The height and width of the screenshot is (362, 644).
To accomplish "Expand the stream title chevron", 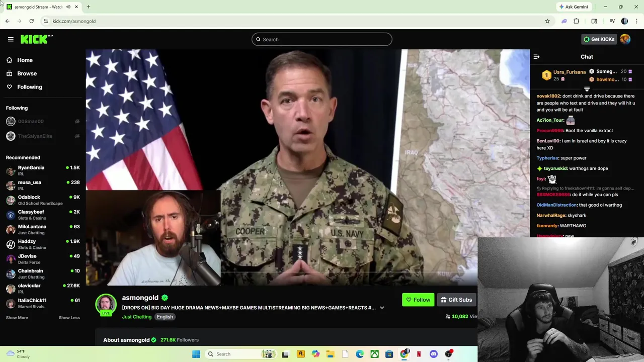I will click(382, 308).
